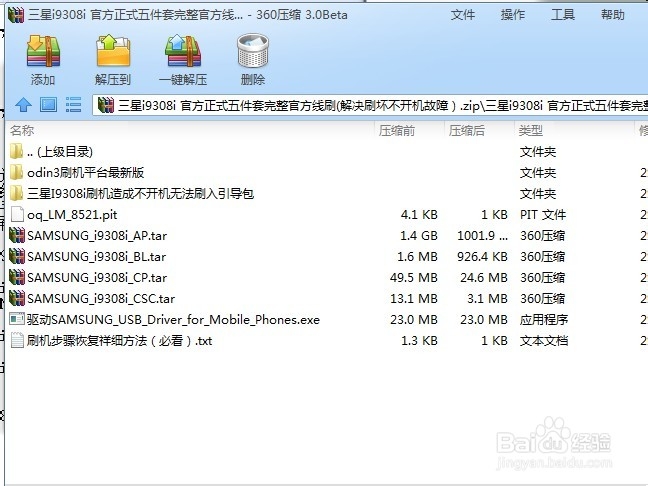Screen dimensions: 648x486
Task: Click the 360压缩 title bar app icon
Action: [x=16, y=15]
